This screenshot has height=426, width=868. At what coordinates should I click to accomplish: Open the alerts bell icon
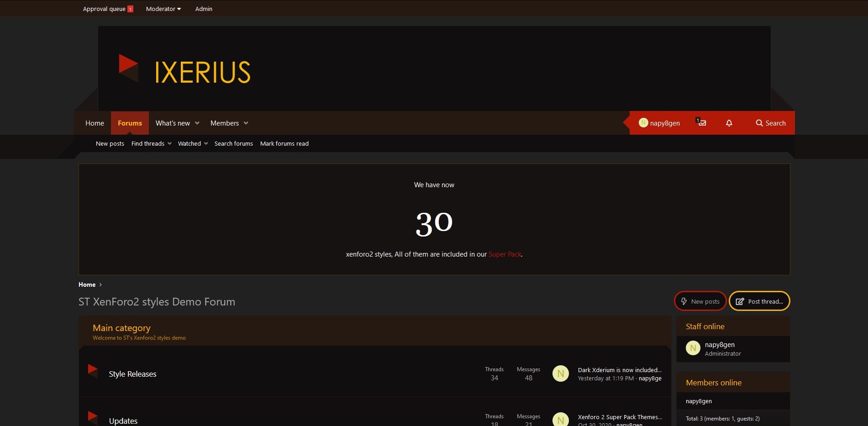[x=729, y=123]
